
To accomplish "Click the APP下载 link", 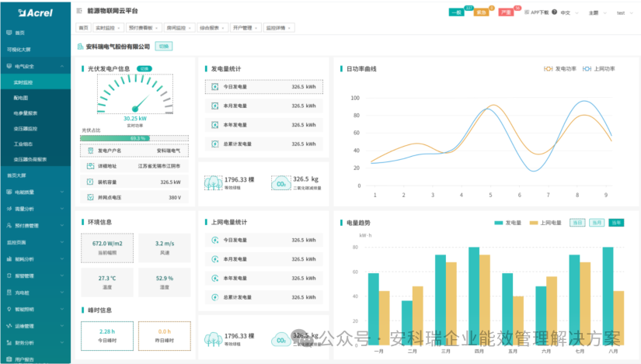I will click(x=537, y=12).
